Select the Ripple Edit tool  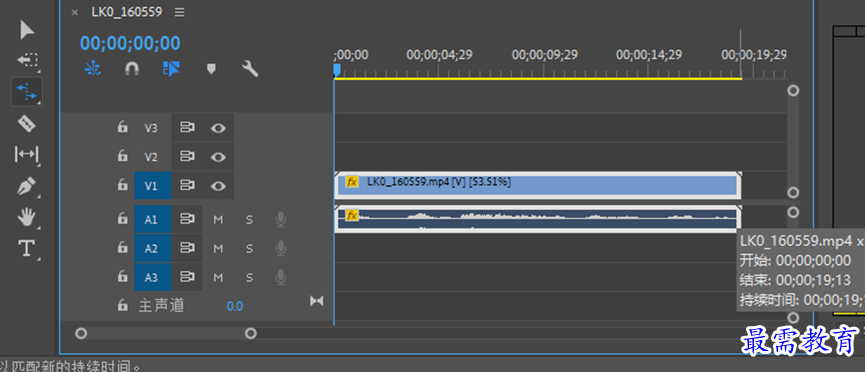pyautogui.click(x=26, y=91)
